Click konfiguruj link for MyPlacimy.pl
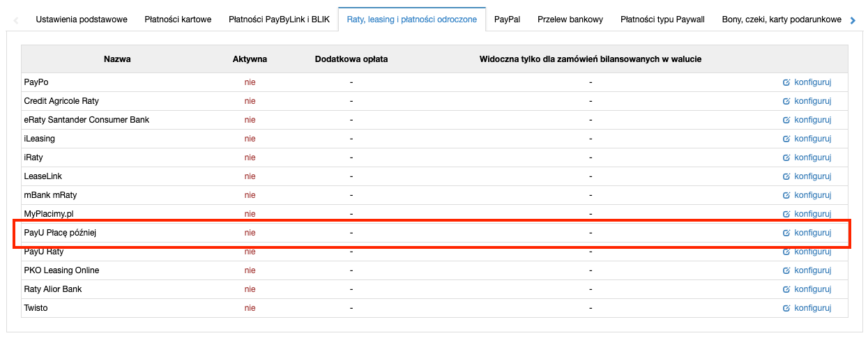 point(813,214)
